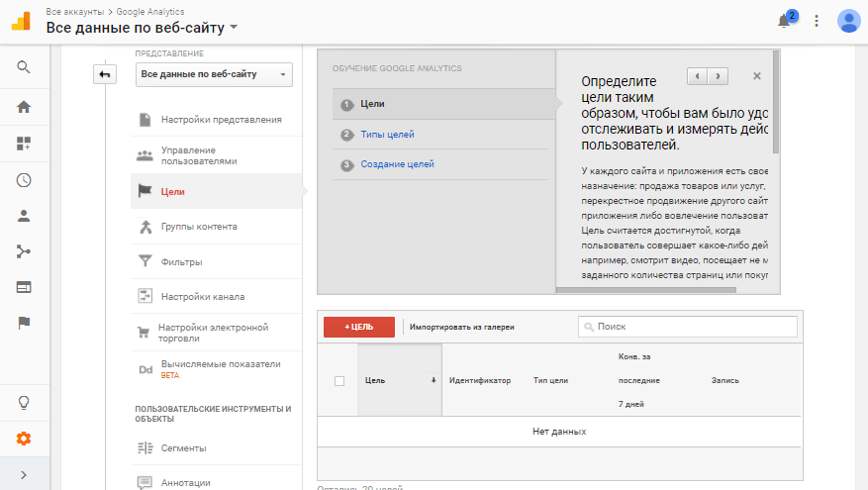Image resolution: width=868 pixels, height=490 pixels.
Task: Open the Customization dashboards icon
Action: coord(23,144)
